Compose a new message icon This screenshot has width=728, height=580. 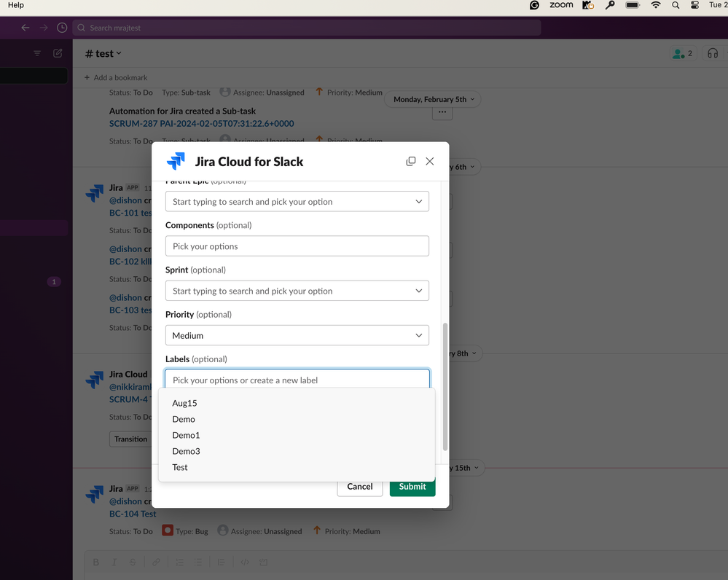[58, 53]
